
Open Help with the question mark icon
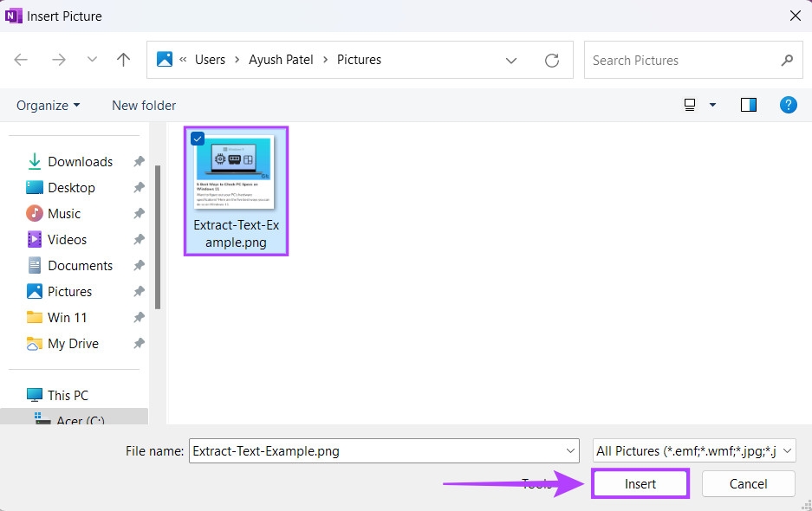coord(789,105)
